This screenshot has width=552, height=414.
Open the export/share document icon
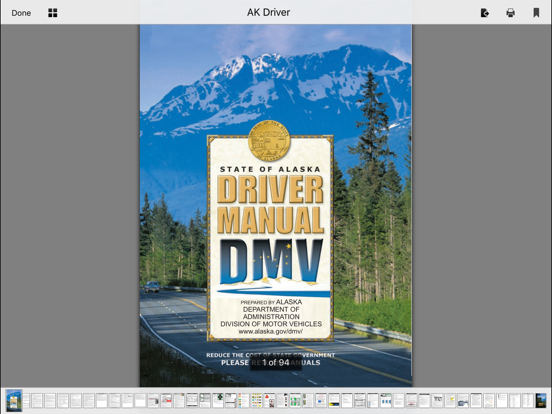coord(485,13)
